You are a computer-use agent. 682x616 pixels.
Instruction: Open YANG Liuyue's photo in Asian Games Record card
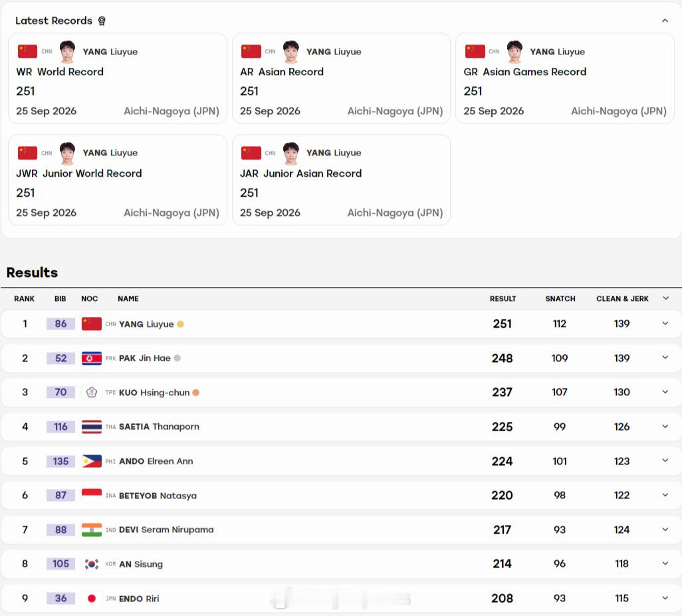point(514,52)
